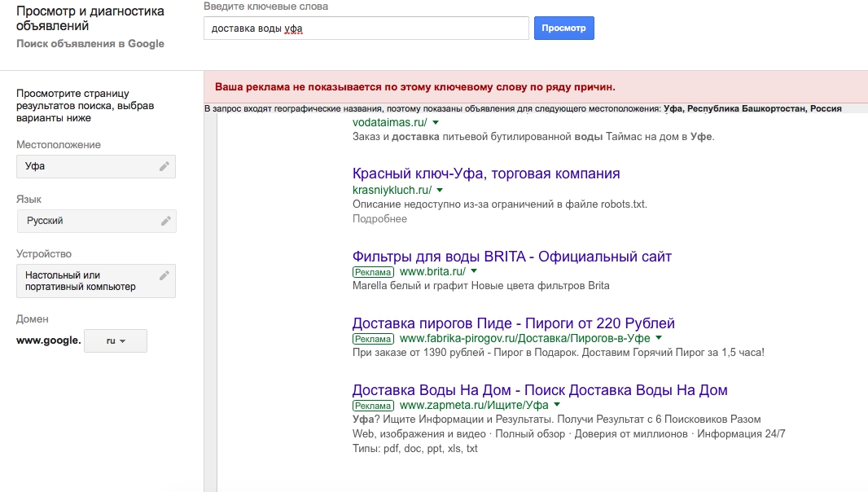
Task: Click the pencil icon in Уфа location field
Action: 164,166
